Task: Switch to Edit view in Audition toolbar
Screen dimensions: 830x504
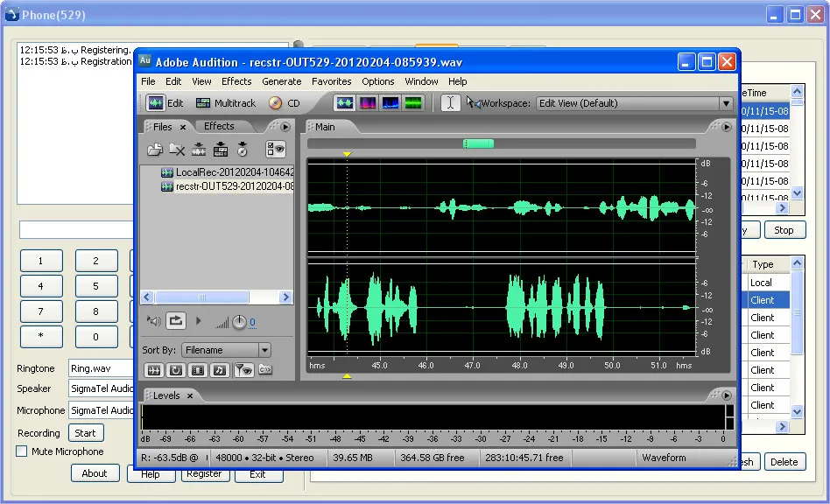Action: coord(165,103)
